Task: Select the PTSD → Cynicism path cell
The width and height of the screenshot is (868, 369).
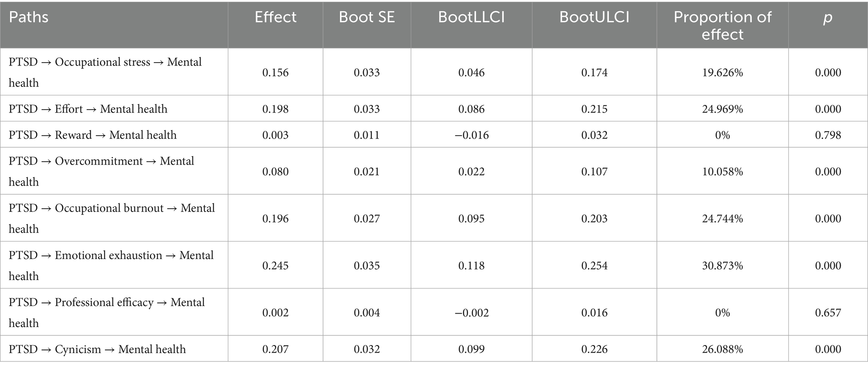Action: pos(97,349)
